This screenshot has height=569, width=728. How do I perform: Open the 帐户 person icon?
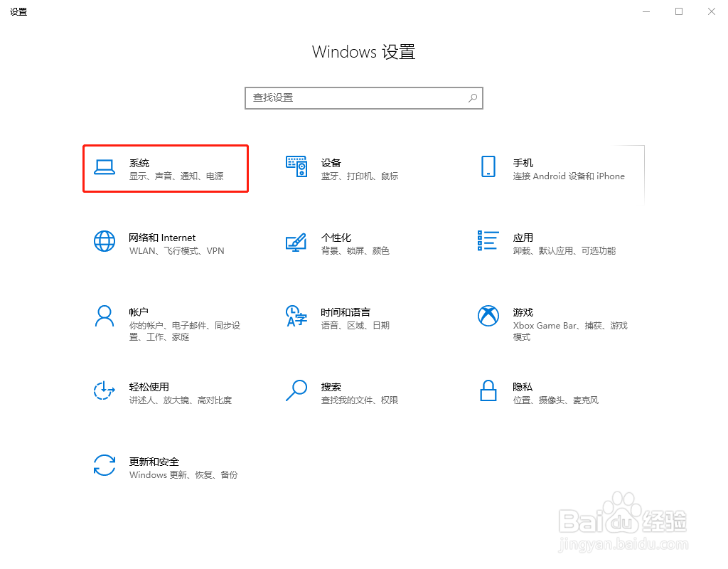click(x=105, y=316)
